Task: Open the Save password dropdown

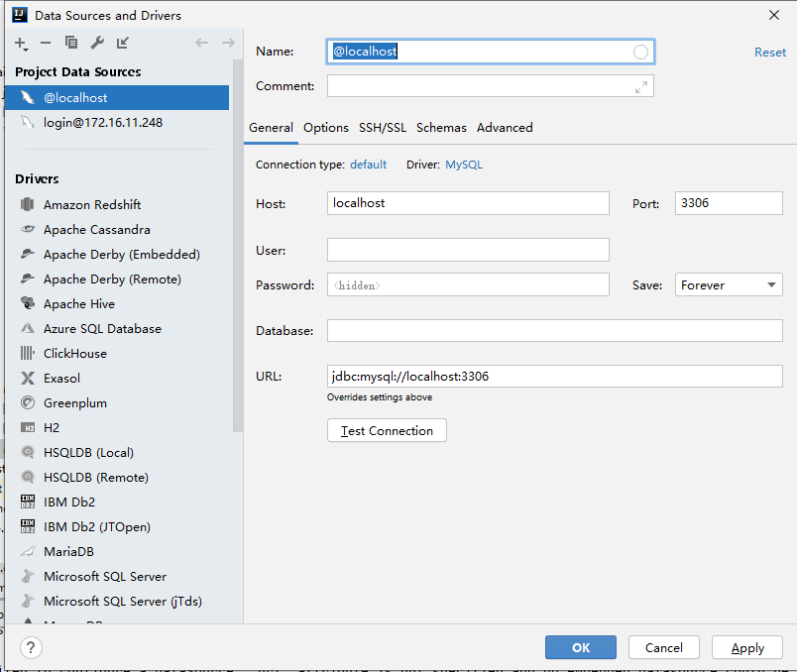Action: point(729,285)
